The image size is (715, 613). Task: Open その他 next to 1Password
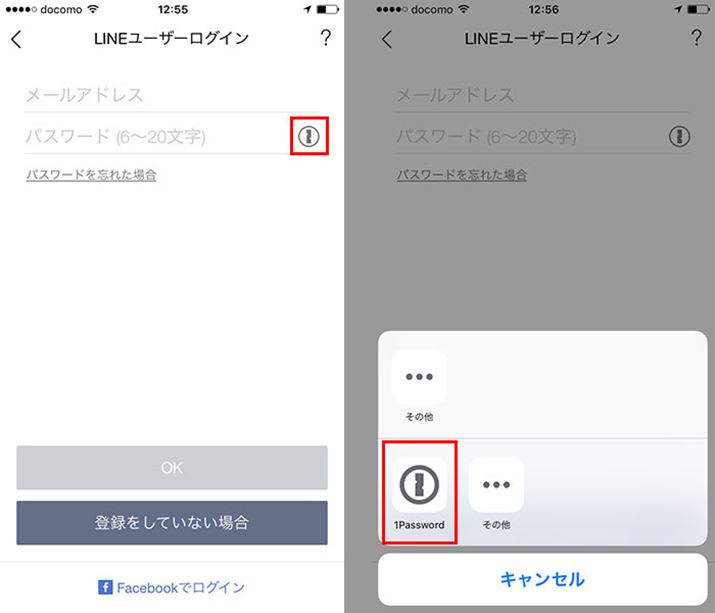pos(496,484)
